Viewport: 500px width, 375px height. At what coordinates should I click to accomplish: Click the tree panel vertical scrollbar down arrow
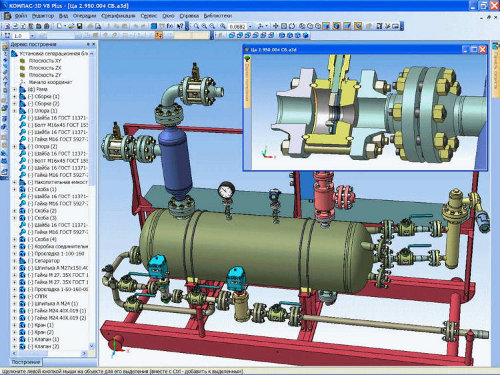pyautogui.click(x=92, y=346)
